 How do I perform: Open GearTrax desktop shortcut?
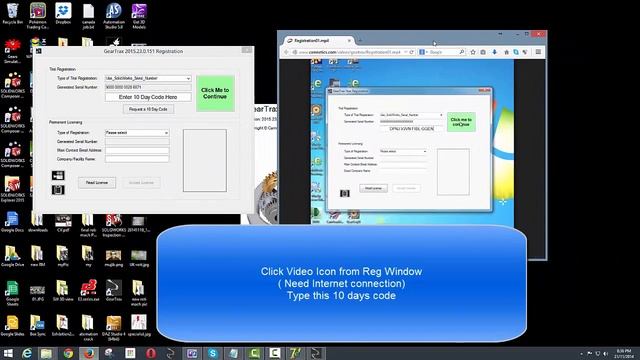[113, 291]
